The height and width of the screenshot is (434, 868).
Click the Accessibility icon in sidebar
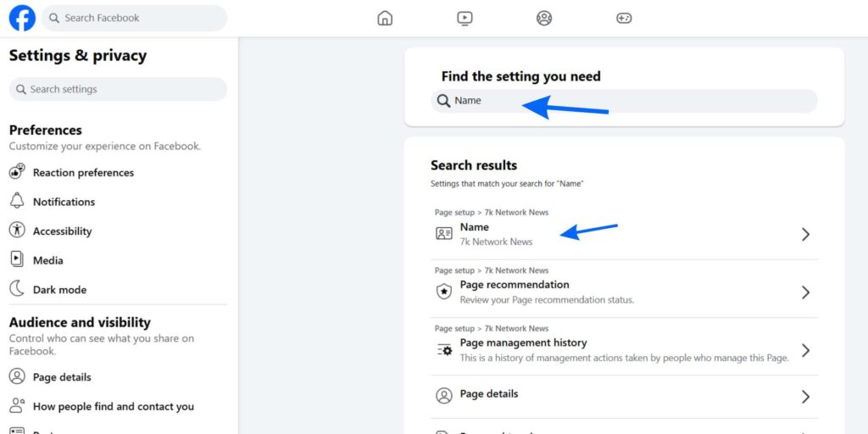(x=17, y=231)
